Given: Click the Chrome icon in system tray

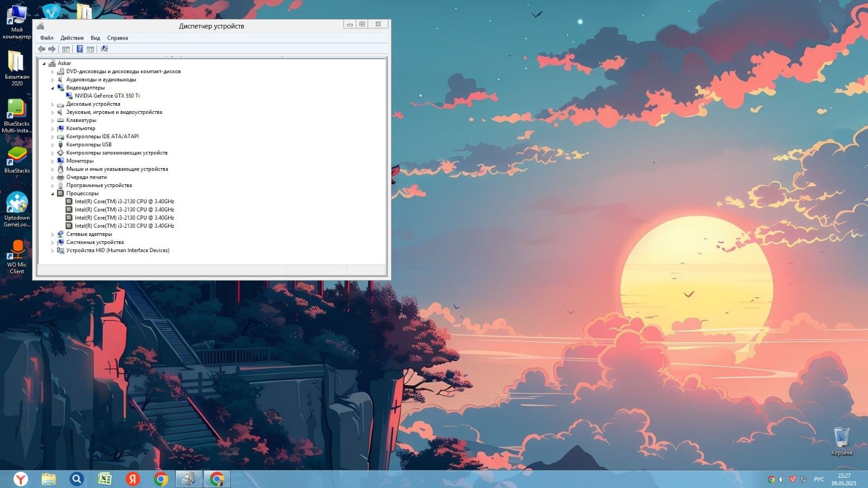Looking at the screenshot, I should click(771, 479).
